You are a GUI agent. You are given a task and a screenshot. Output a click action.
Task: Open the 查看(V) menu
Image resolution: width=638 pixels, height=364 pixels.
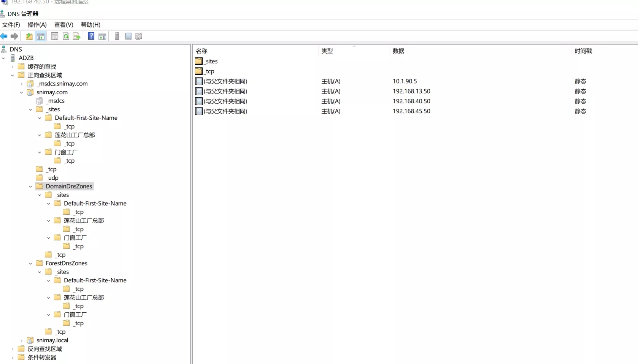point(63,25)
